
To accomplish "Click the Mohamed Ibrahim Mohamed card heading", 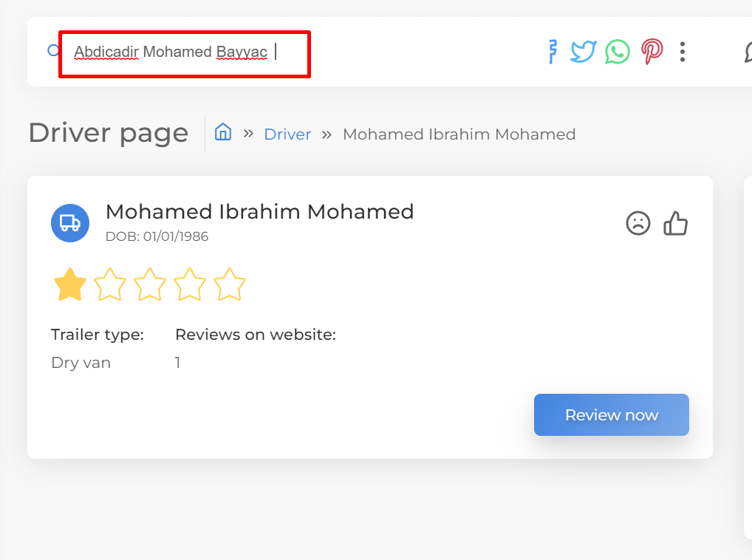I will pyautogui.click(x=259, y=212).
